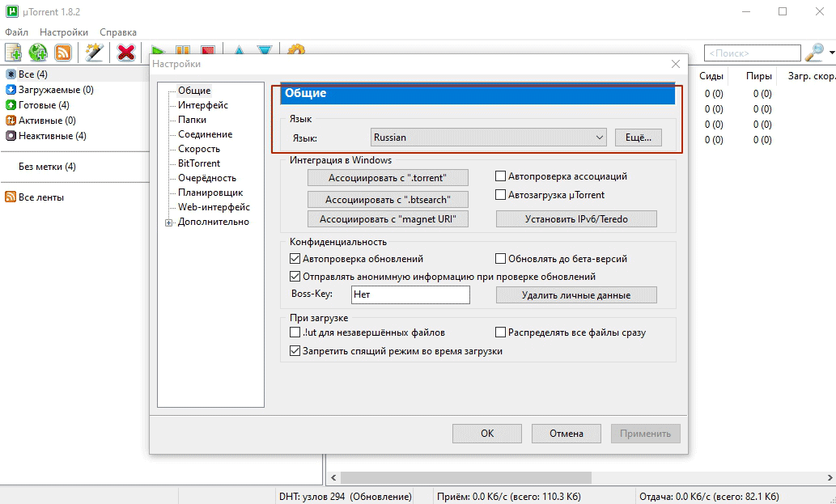
Task: Click the 'Ещё...' button next to language
Action: click(x=639, y=138)
